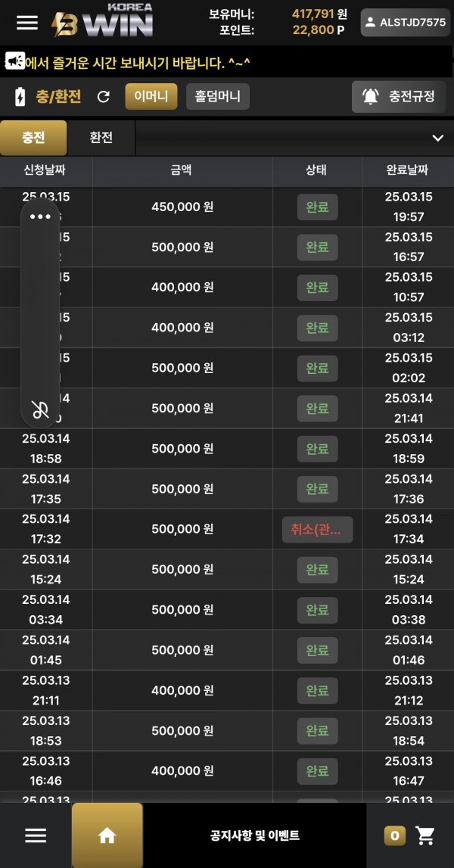Click the red 취소(관... status badge
The height and width of the screenshot is (868, 454).
coord(317,530)
